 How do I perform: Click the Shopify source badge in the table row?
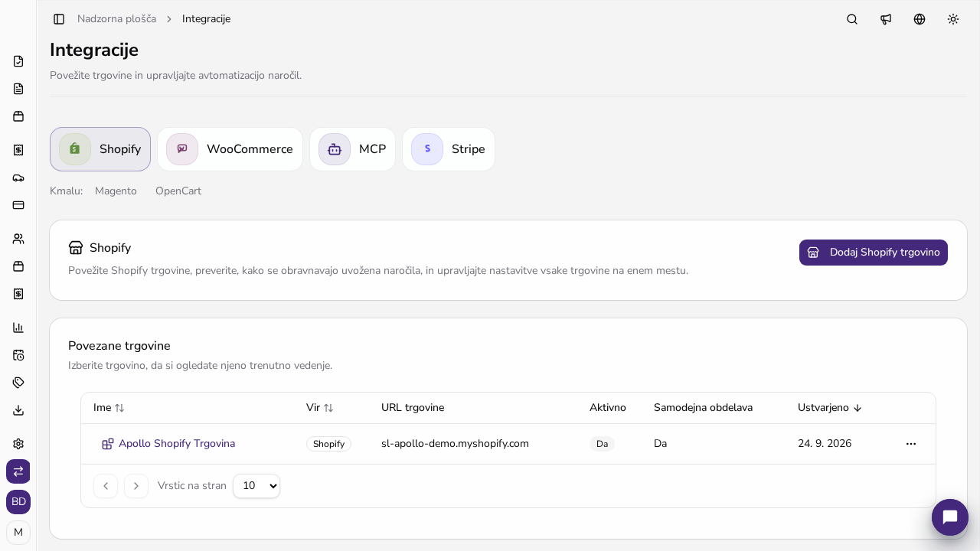[x=328, y=444]
